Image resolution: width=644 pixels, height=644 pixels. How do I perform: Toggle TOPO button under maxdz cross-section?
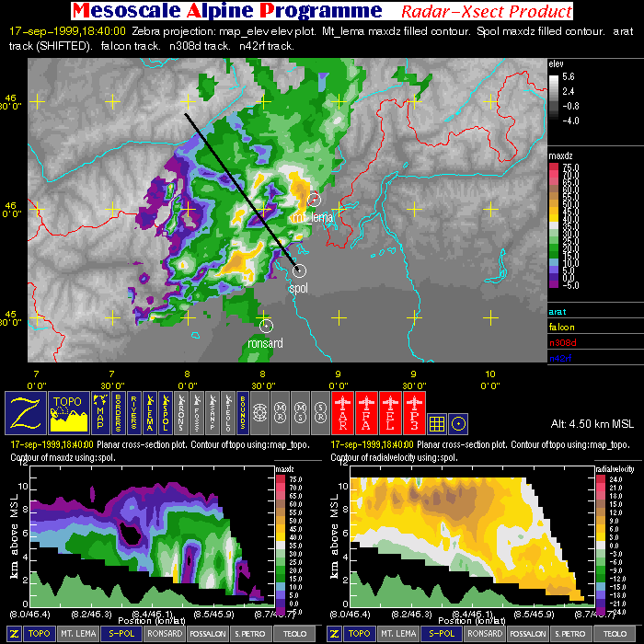tap(39, 633)
